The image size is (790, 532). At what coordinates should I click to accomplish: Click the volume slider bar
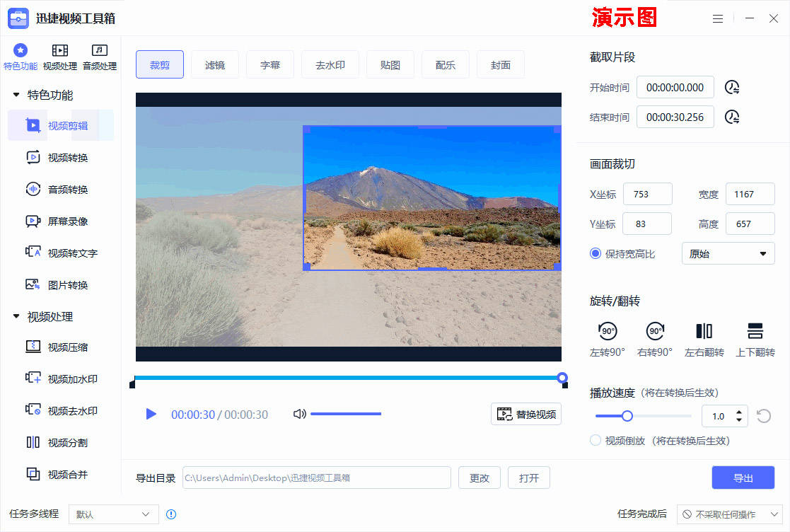point(346,414)
